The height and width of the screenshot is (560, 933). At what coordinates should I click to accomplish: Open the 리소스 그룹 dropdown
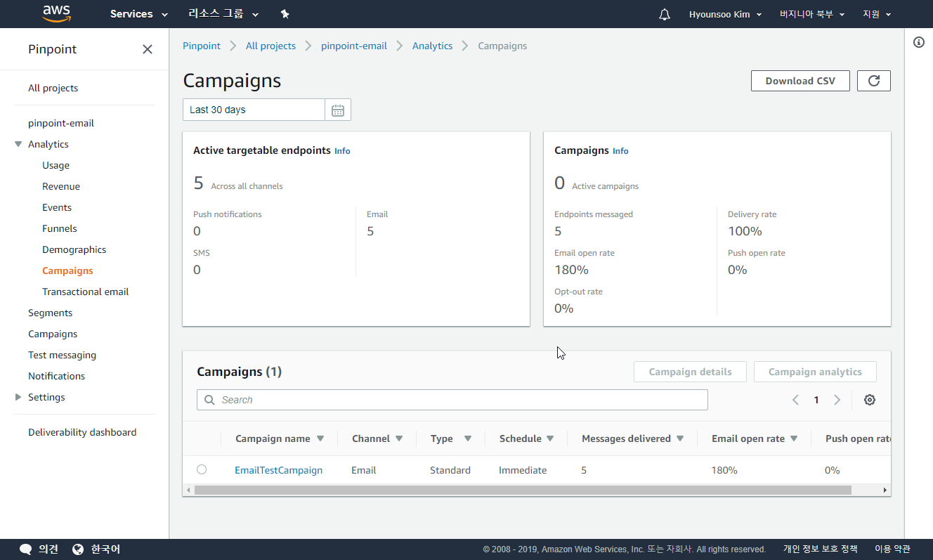pos(223,14)
